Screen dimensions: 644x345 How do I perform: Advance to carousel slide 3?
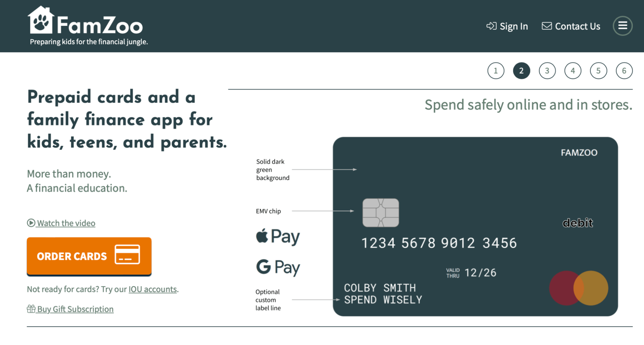(547, 70)
